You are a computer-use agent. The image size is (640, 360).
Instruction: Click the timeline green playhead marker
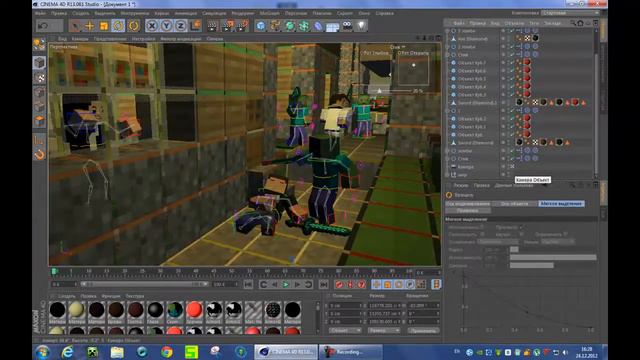coord(54,271)
